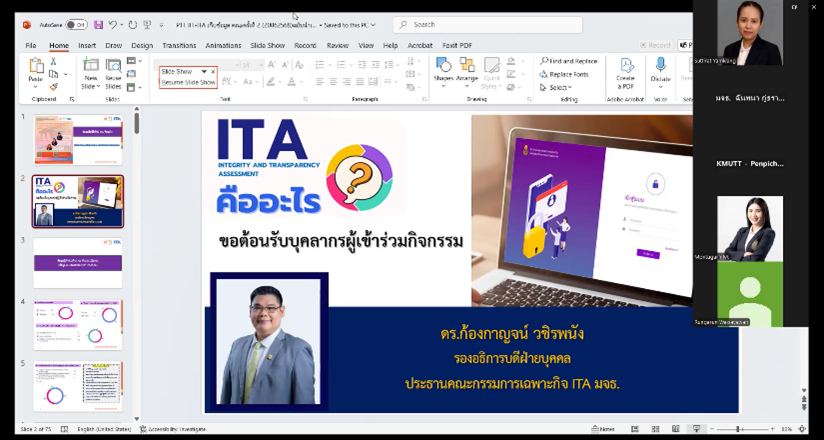Undo the last action
The width and height of the screenshot is (824, 440).
112,25
